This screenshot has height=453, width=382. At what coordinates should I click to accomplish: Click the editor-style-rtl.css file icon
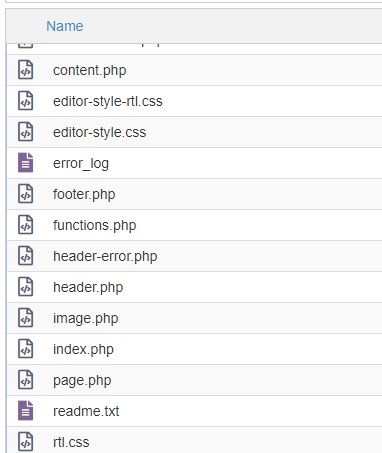pyautogui.click(x=25, y=101)
